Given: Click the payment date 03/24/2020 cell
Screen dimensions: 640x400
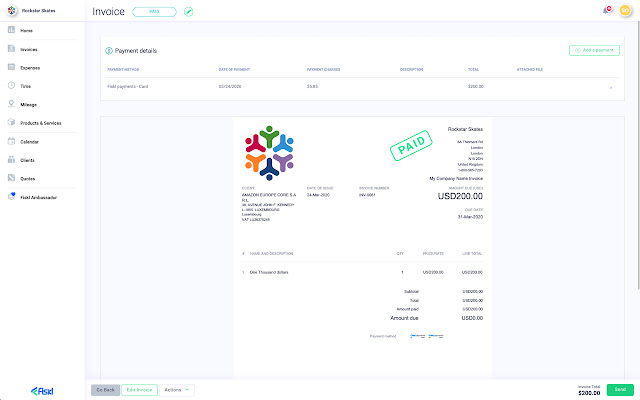Looking at the screenshot, I should point(230,87).
